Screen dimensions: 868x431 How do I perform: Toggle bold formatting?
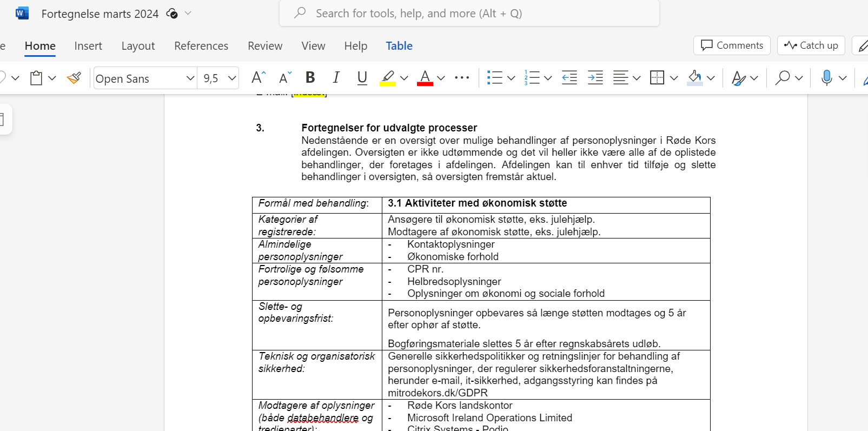coord(310,78)
